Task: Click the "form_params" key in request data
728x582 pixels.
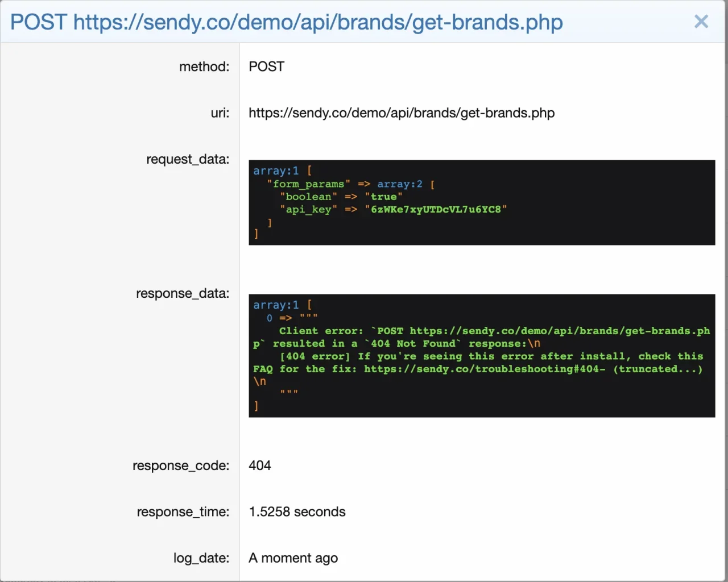Action: [308, 184]
